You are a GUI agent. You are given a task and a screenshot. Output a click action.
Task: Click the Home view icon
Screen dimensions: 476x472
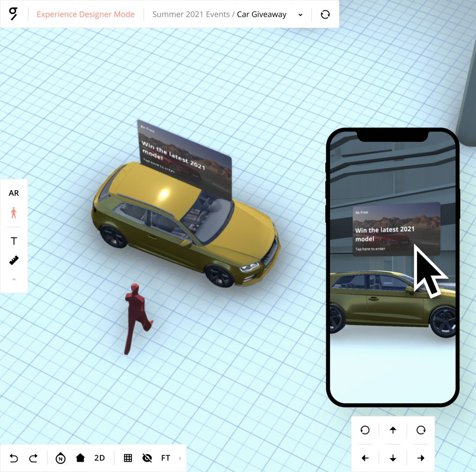80,458
